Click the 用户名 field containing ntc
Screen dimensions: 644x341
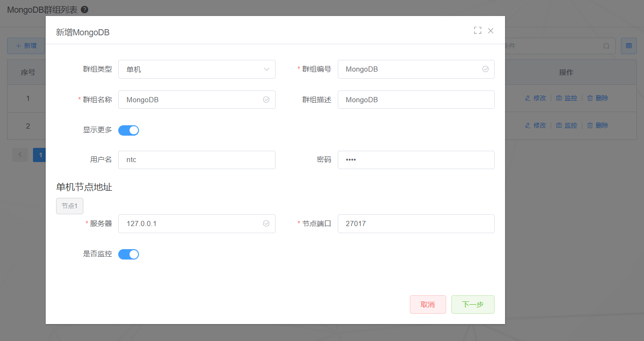tap(197, 160)
